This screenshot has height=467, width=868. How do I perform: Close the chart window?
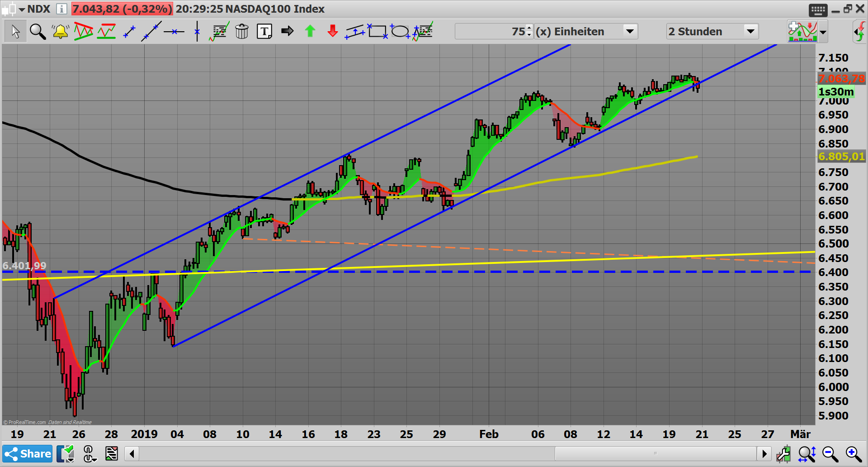coord(860,9)
